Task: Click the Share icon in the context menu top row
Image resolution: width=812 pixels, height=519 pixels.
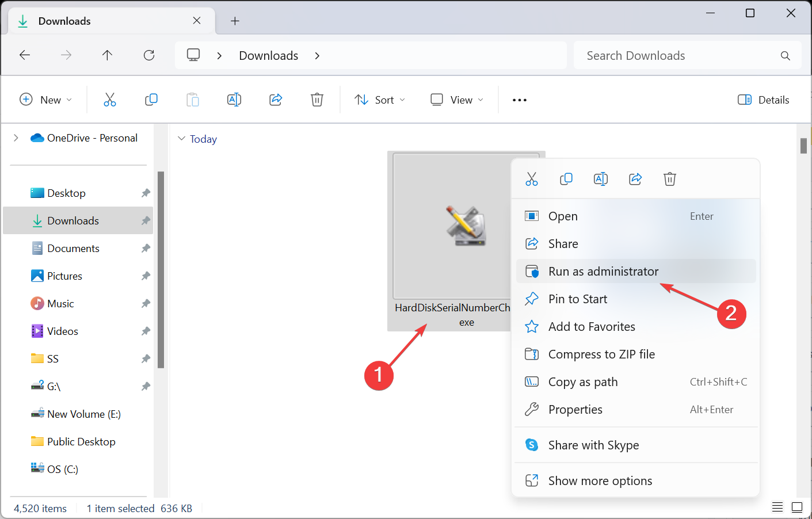Action: click(x=635, y=179)
